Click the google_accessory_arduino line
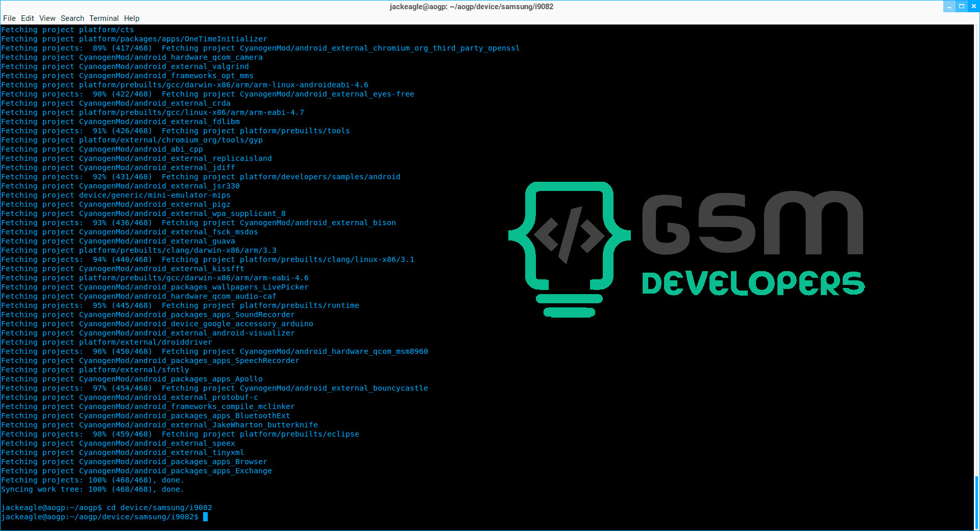980x531 pixels. click(157, 324)
